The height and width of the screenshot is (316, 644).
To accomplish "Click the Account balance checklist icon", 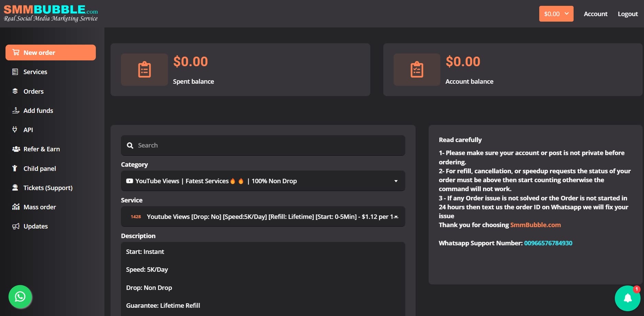I will (417, 70).
